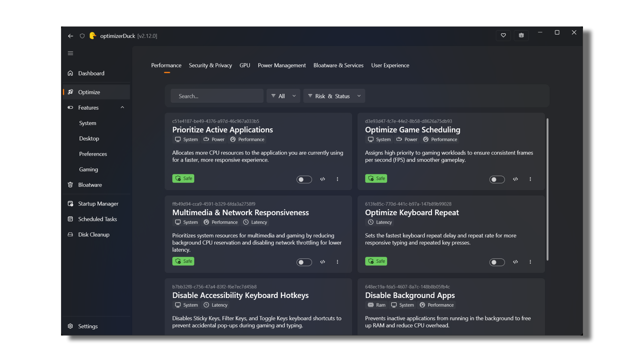The image size is (644, 362).
Task: Click Ram tag on Disable Background Apps
Action: 377,305
